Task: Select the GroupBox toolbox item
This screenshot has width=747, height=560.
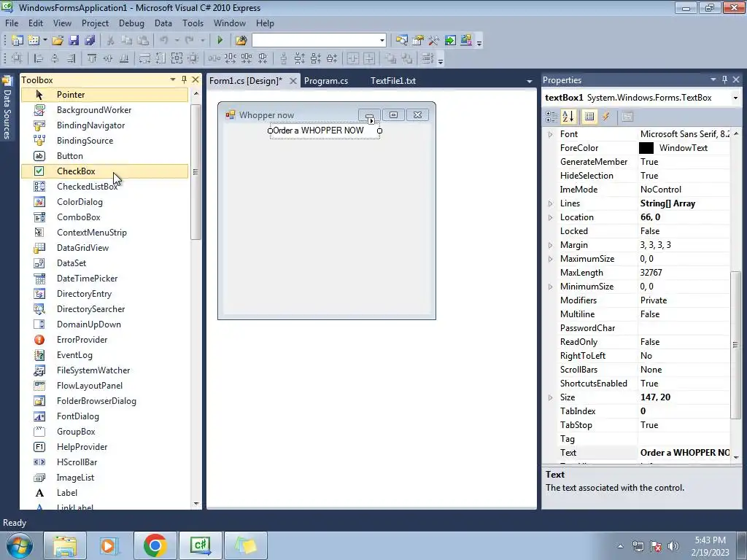Action: tap(105, 432)
